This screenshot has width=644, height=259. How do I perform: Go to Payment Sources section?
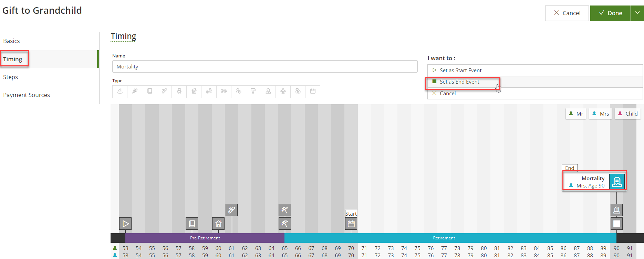coord(27,95)
